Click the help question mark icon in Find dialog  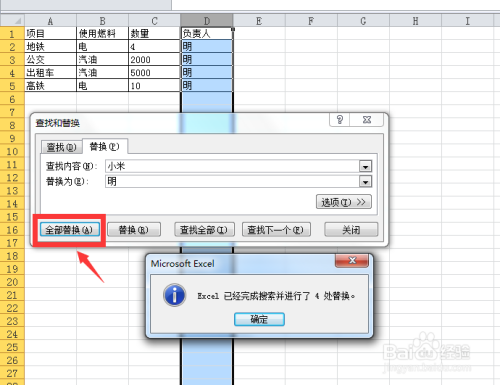point(340,120)
